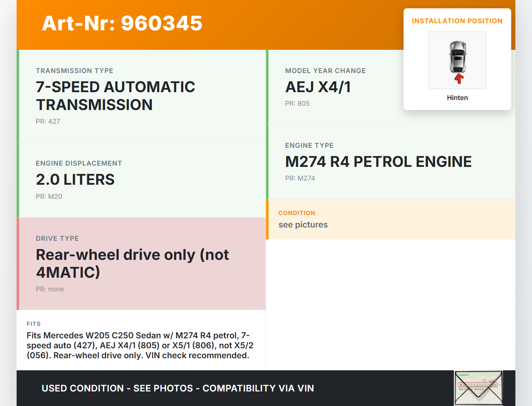Click PR: none under Drive Type
The height and width of the screenshot is (406, 532).
(x=49, y=289)
